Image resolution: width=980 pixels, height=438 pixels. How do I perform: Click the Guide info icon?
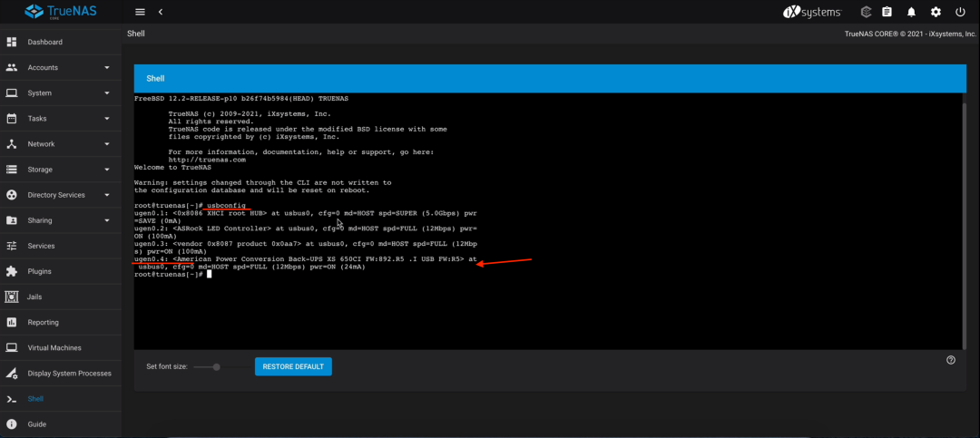11,424
